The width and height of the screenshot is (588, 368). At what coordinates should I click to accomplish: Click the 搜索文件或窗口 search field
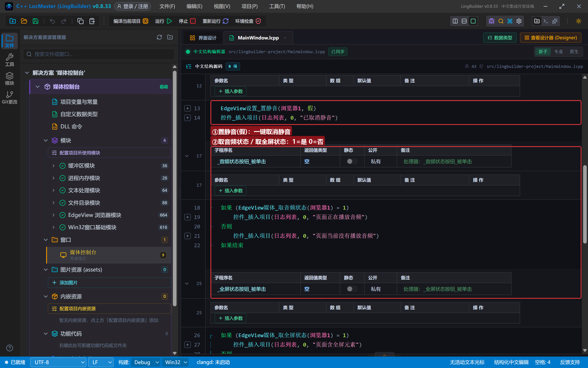point(98,54)
